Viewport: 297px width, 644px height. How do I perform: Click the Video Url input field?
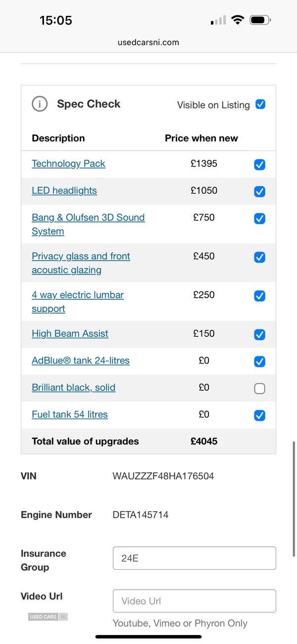click(194, 601)
